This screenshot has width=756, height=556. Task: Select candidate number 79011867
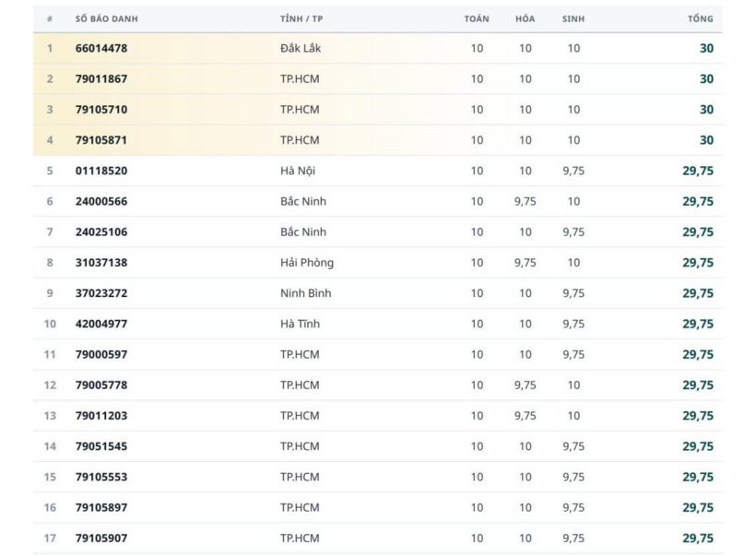[x=101, y=78]
